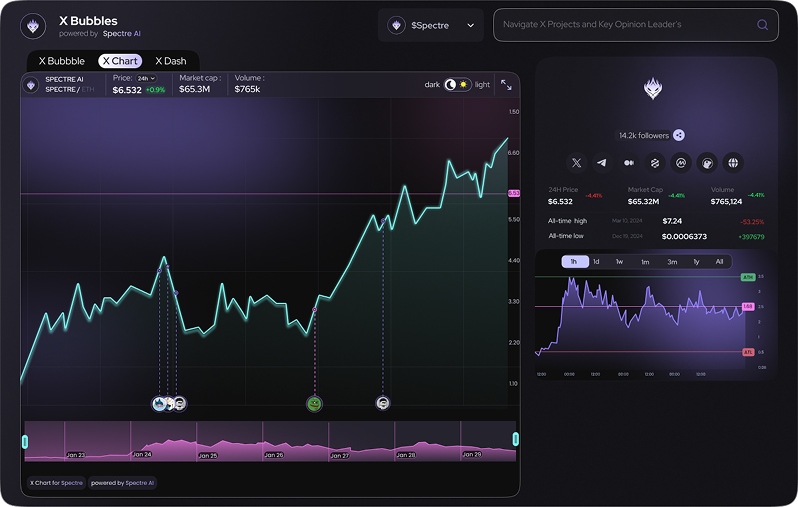Image resolution: width=798 pixels, height=507 pixels.
Task: Select the 1w range on the mini chart
Action: (x=619, y=262)
